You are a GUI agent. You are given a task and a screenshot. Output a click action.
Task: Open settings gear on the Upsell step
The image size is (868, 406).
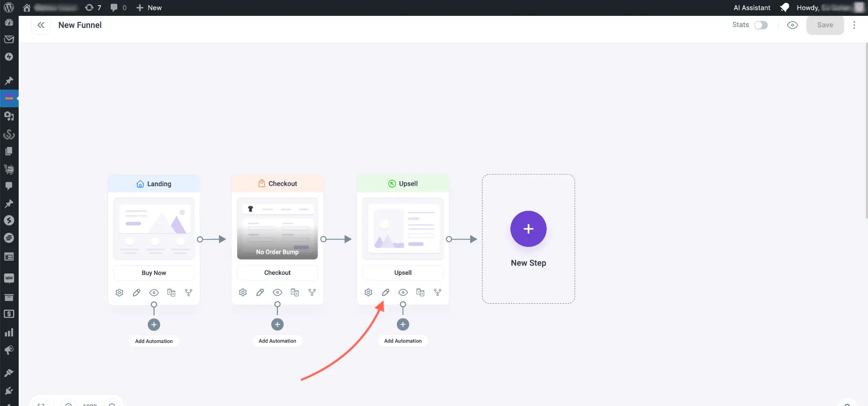point(368,292)
